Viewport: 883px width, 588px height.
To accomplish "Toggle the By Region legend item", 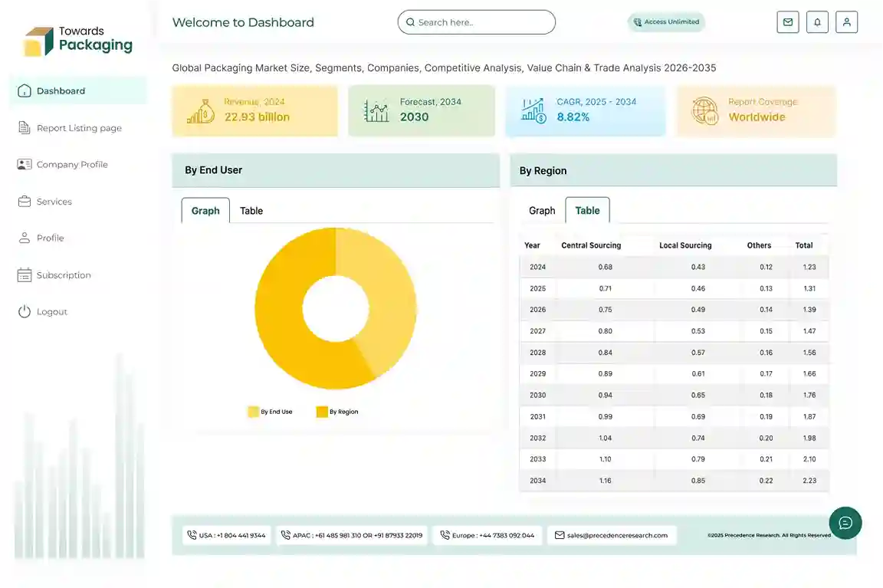I will tap(337, 412).
